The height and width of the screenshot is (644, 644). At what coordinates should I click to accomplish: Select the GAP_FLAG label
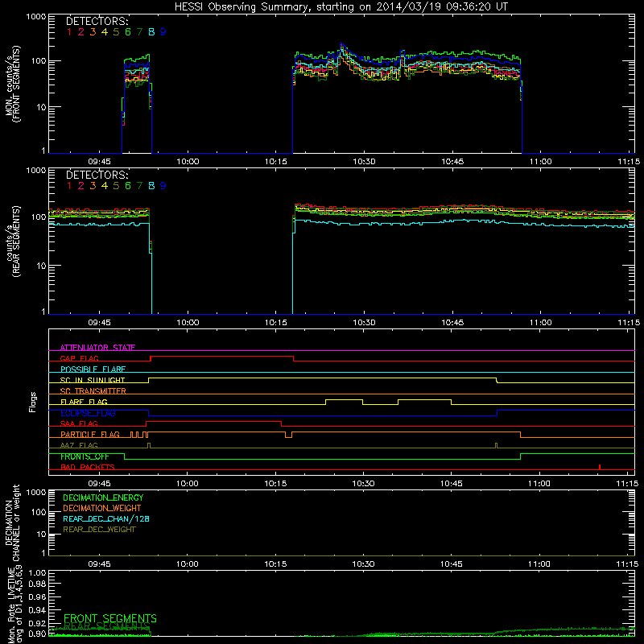pos(79,358)
